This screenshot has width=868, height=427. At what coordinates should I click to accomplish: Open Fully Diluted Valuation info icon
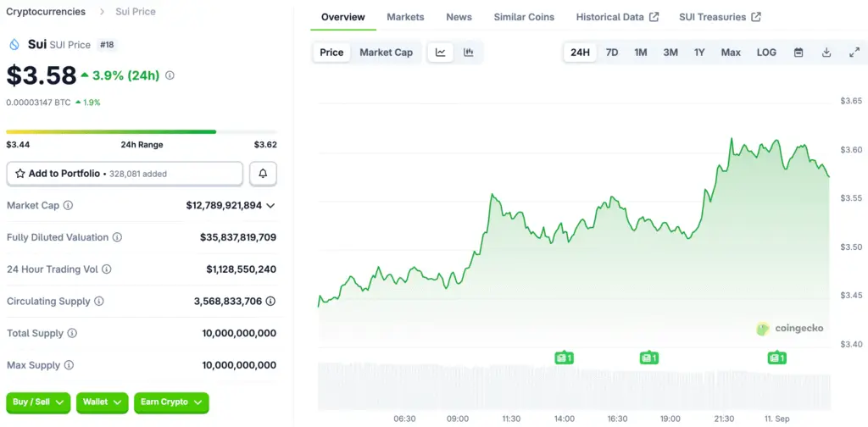tap(117, 237)
